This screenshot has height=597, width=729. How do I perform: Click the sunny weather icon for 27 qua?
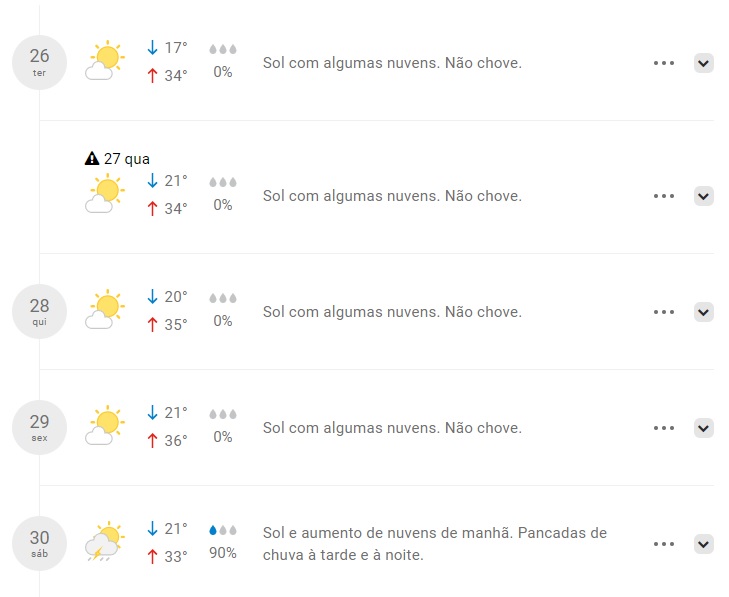pyautogui.click(x=104, y=194)
